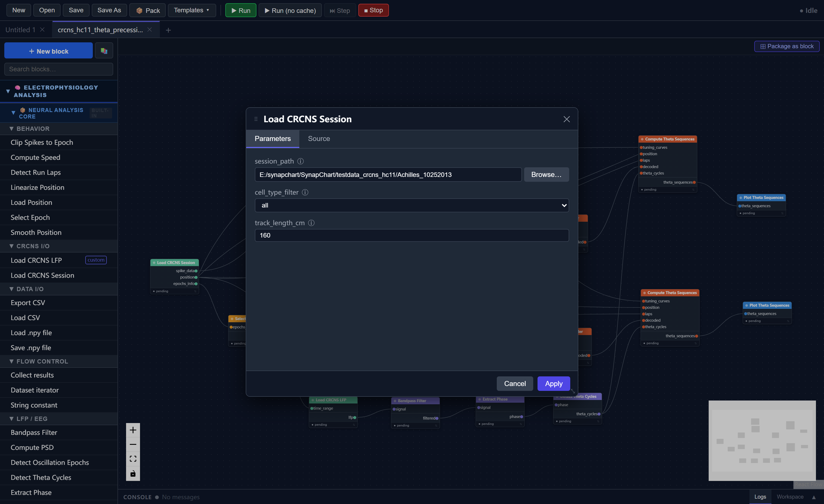Click Run (no cache) button
Viewport: 824px width, 504px height.
coord(290,10)
